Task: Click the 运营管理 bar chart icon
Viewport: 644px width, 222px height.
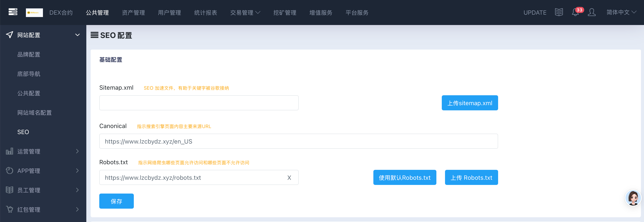Action: point(9,151)
